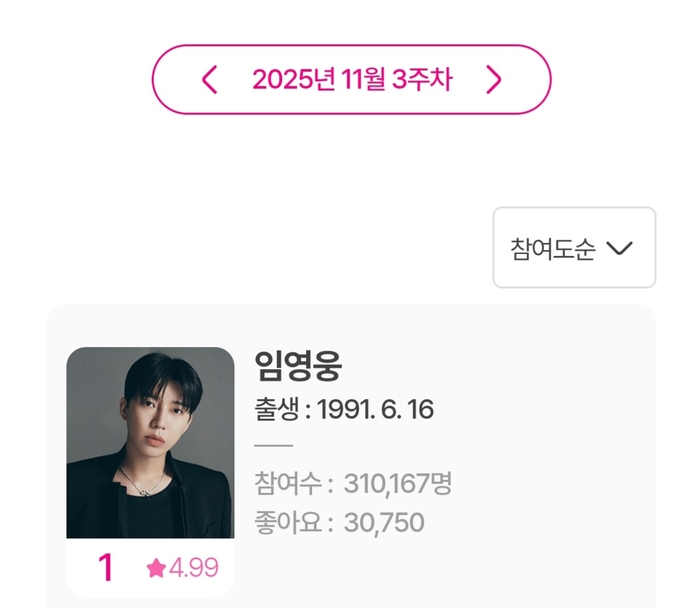700x608 pixels.
Task: Open the 임영웅 profile photo
Action: (x=150, y=442)
